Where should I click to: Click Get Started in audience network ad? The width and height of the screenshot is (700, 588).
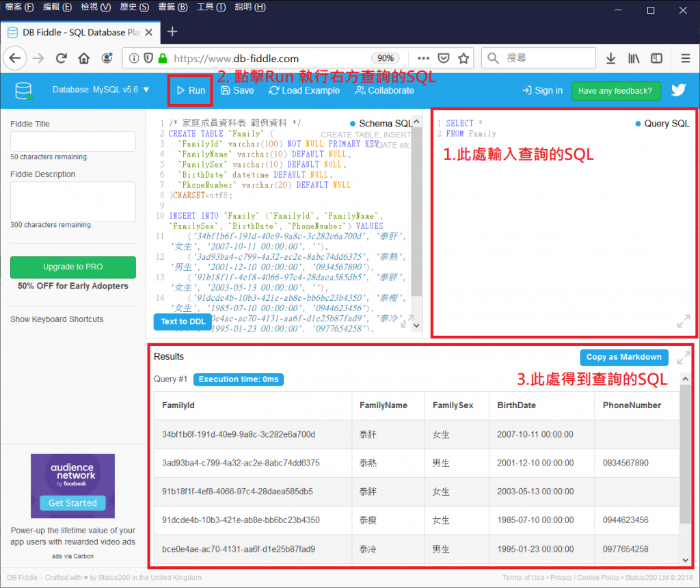point(72,503)
